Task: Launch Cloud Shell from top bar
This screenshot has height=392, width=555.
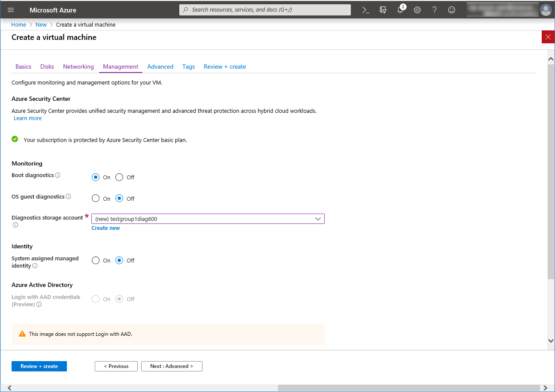Action: pyautogui.click(x=366, y=10)
